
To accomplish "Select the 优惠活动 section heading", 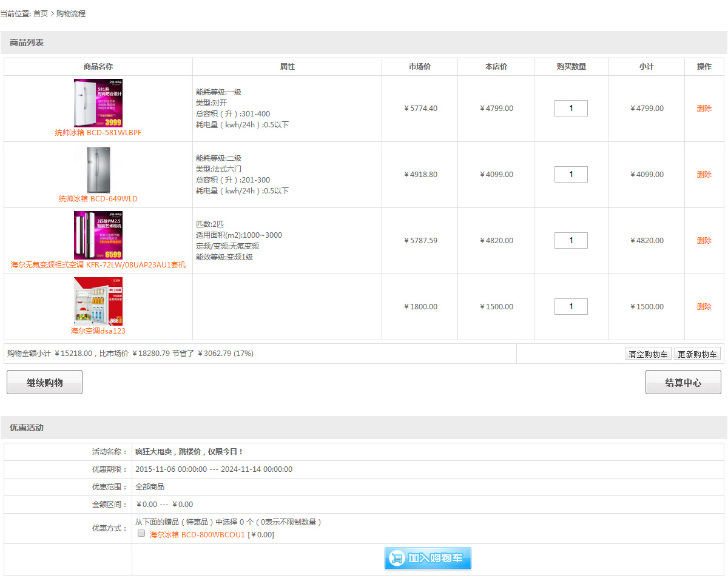I will click(27, 428).
